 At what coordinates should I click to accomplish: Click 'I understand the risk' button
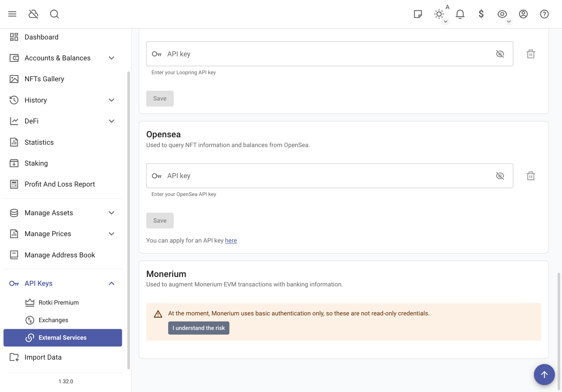click(199, 328)
